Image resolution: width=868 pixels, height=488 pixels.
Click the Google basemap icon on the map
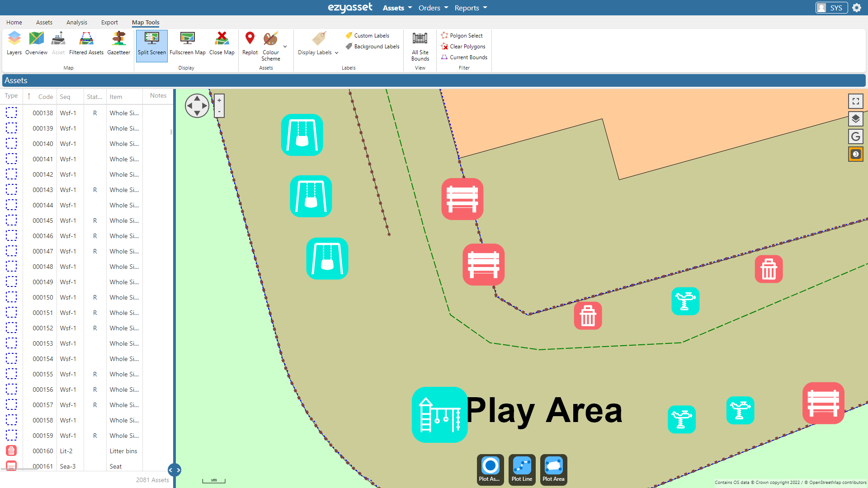[x=855, y=136]
